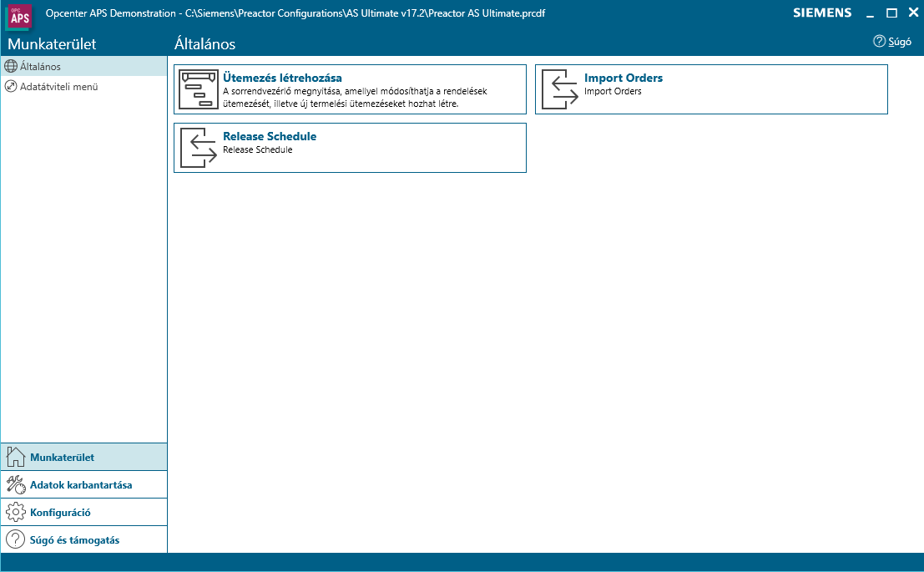Image resolution: width=924 pixels, height=572 pixels.
Task: Switch to the Konfiguráció section label
Action: tap(60, 512)
